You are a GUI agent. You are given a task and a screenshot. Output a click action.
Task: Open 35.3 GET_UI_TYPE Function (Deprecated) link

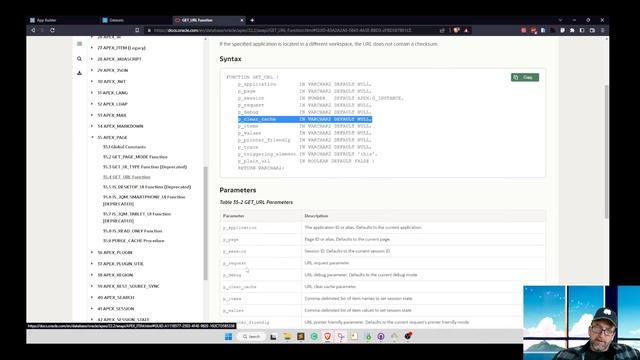point(145,167)
